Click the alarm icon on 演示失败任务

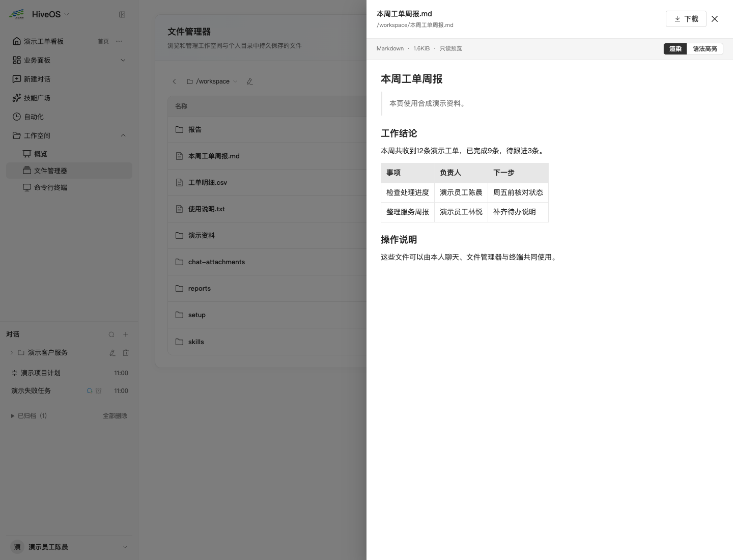[99, 391]
